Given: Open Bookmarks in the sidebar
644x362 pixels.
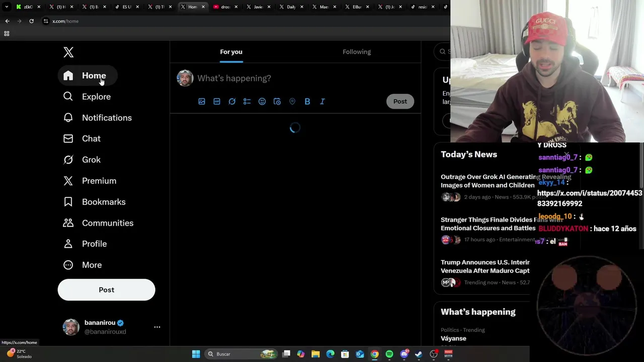Looking at the screenshot, I should pyautogui.click(x=95, y=202).
